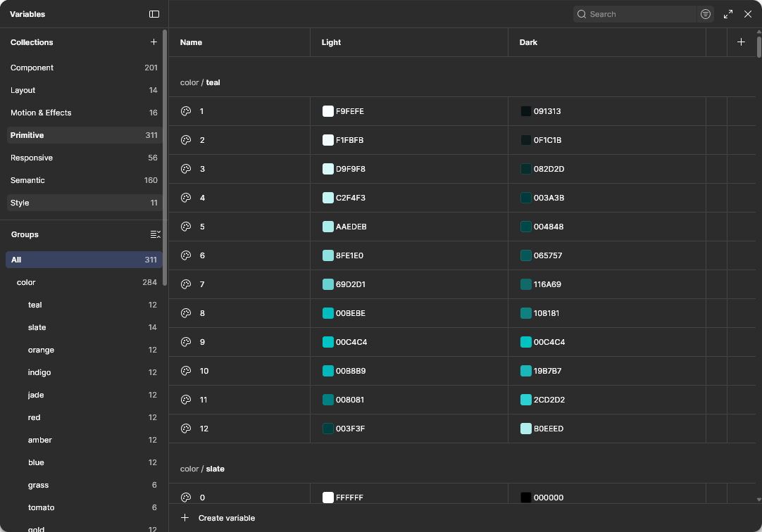Open Dark swatch B0EEED for teal 12
762x532 pixels.
tap(526, 429)
